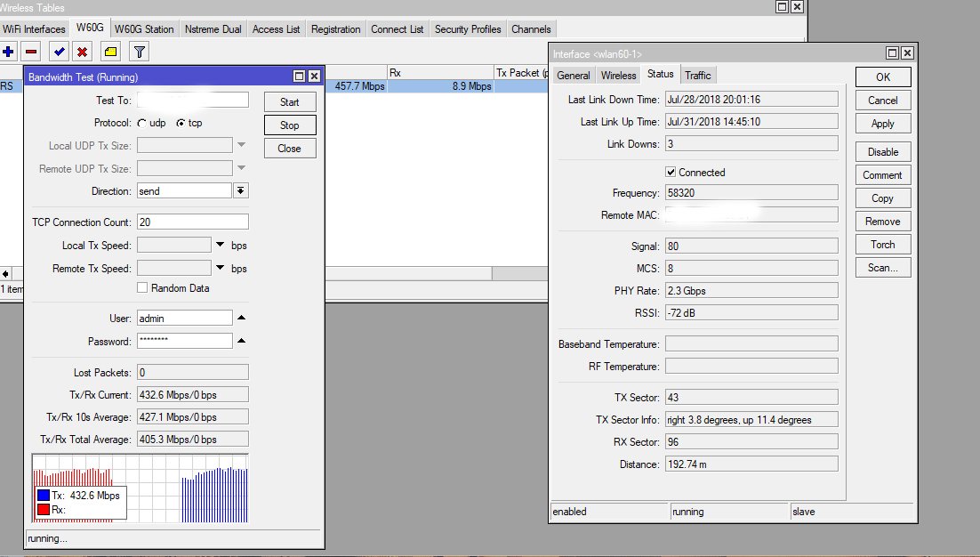Click the Disable button in Interface window
This screenshot has height=557, width=980.
pos(883,152)
